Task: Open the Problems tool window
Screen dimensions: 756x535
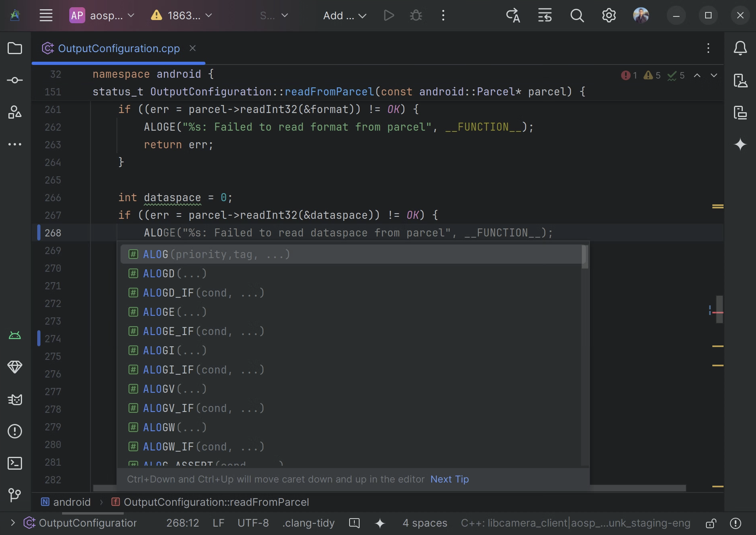Action: (x=15, y=431)
